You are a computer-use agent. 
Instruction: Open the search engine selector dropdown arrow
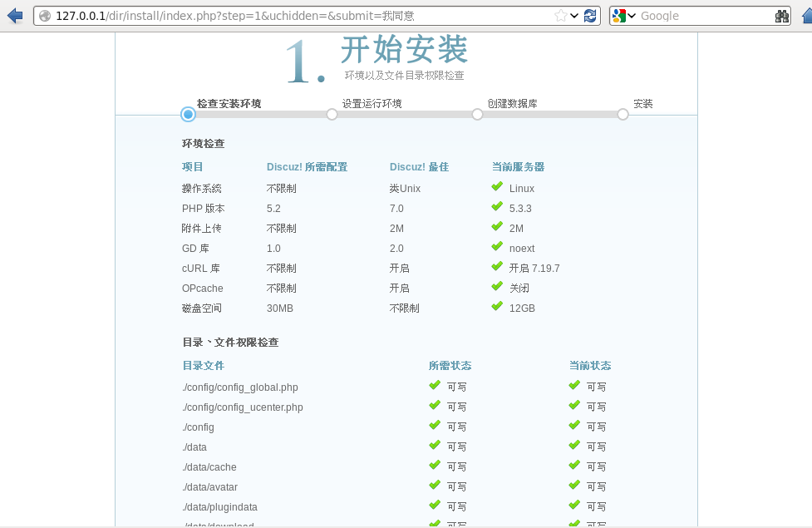pos(632,16)
